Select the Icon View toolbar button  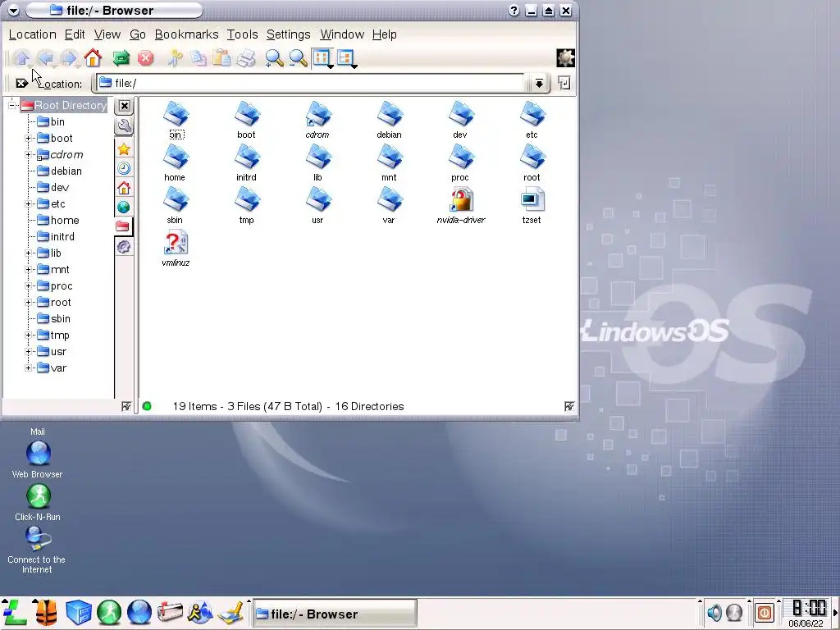coord(322,58)
